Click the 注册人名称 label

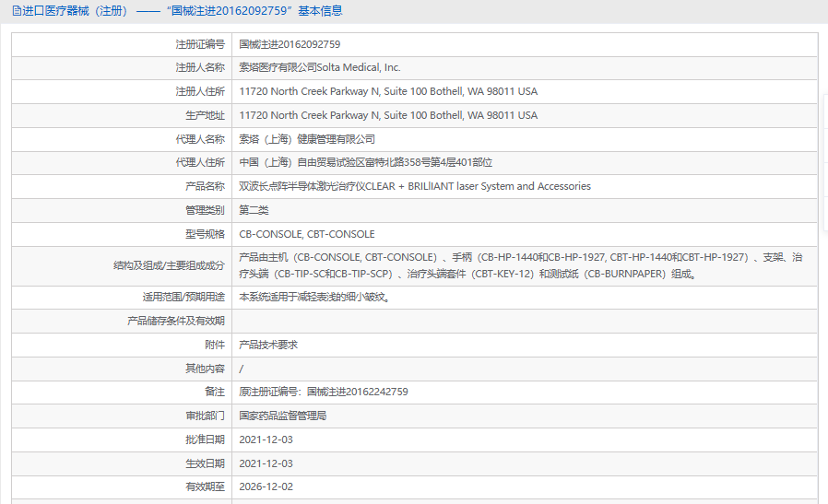(200, 67)
